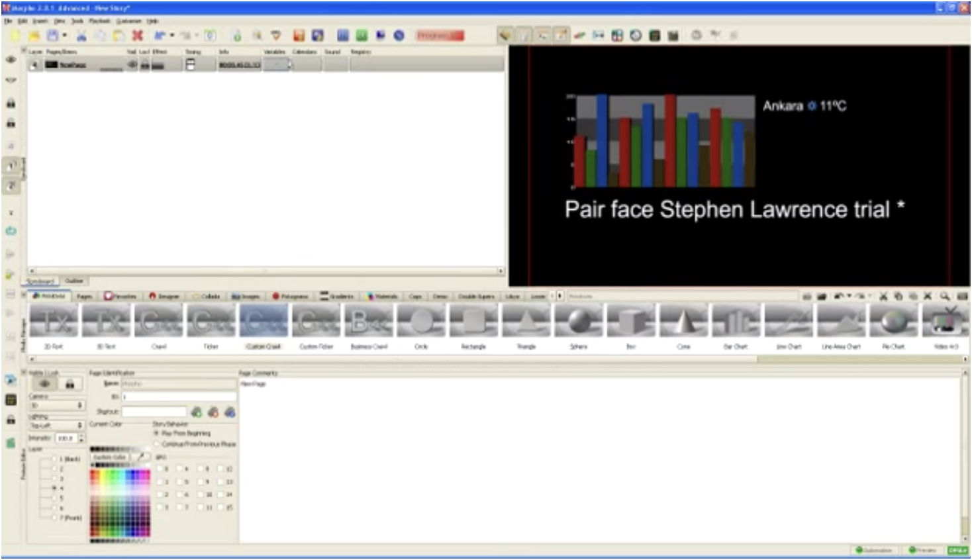Pick a color from the color palette grid

[x=120, y=503]
